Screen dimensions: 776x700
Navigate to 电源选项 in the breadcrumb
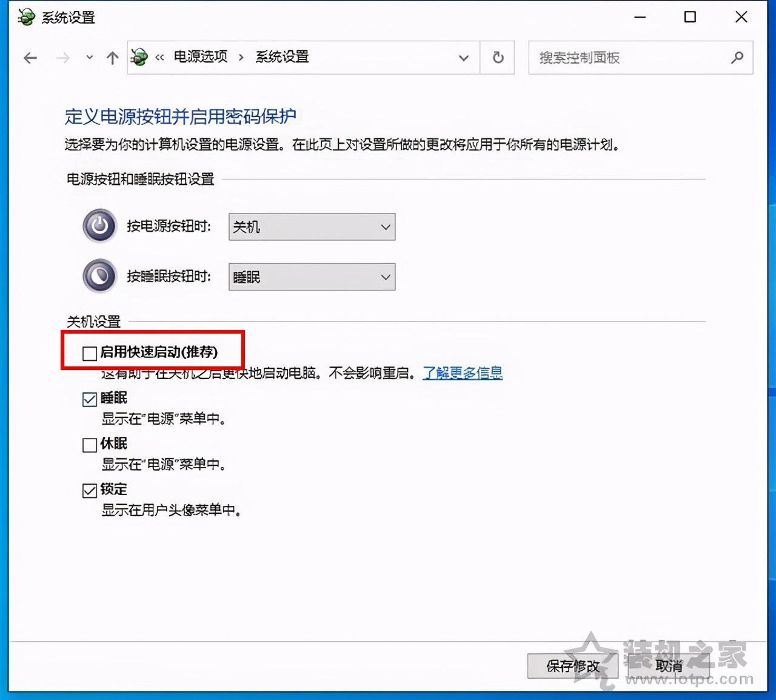click(200, 57)
